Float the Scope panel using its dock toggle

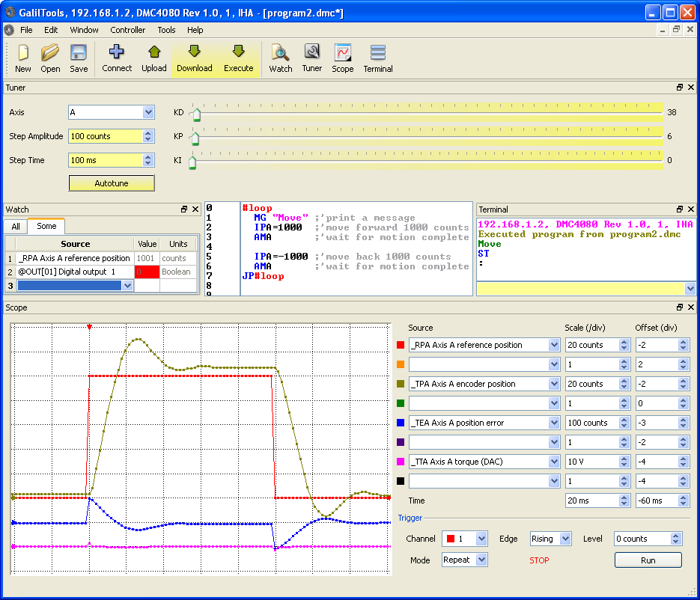pos(680,307)
